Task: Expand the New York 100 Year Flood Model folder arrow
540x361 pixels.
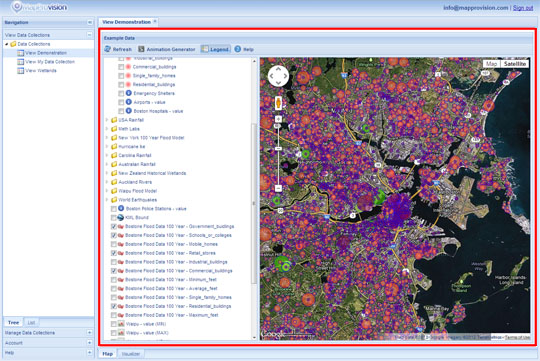Action: tap(107, 137)
